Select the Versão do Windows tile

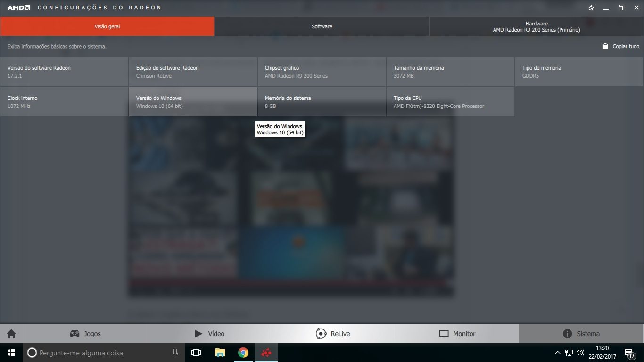[193, 102]
